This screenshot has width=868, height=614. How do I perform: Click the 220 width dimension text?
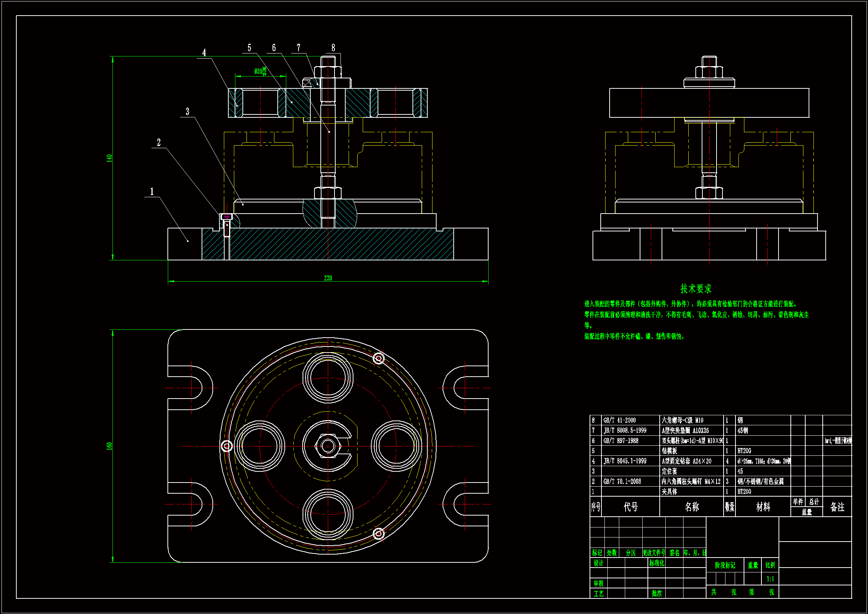tap(328, 278)
